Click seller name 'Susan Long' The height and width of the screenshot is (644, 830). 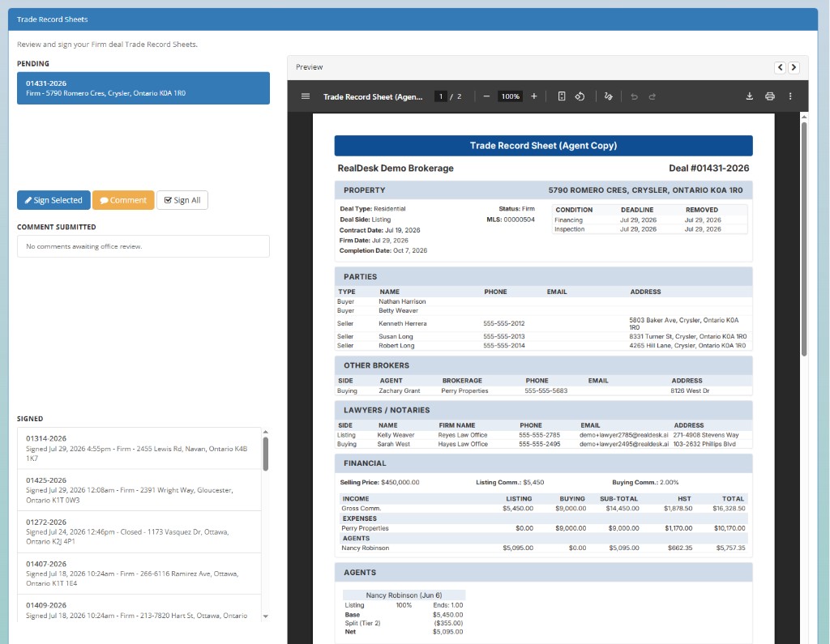click(x=396, y=336)
